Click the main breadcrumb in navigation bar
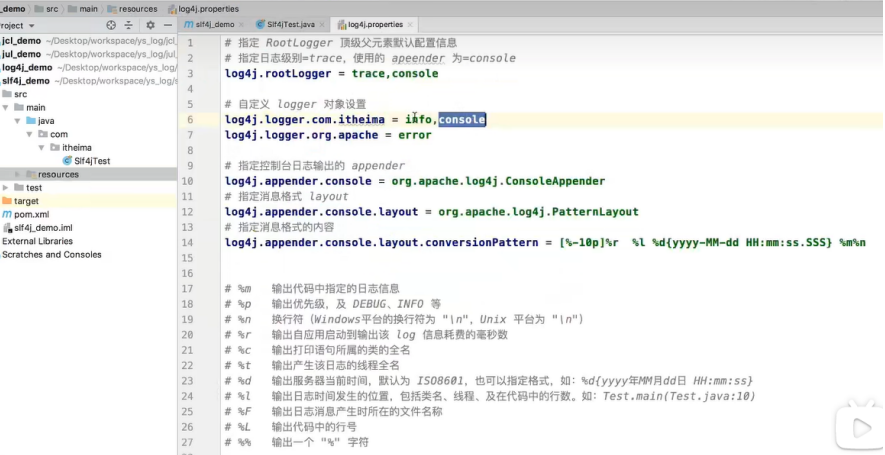 [83, 9]
